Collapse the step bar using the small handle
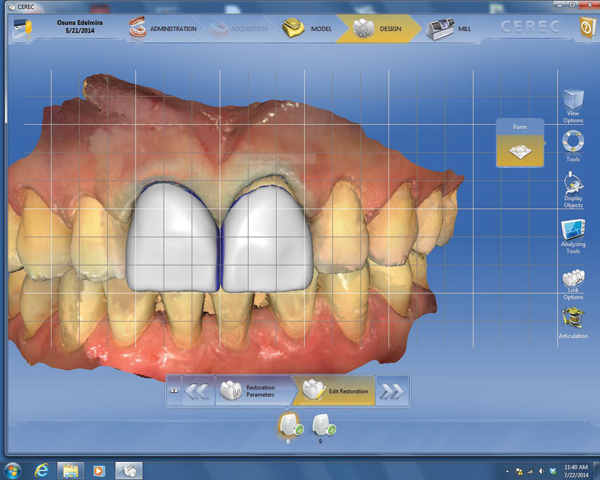The image size is (600, 480). [175, 392]
